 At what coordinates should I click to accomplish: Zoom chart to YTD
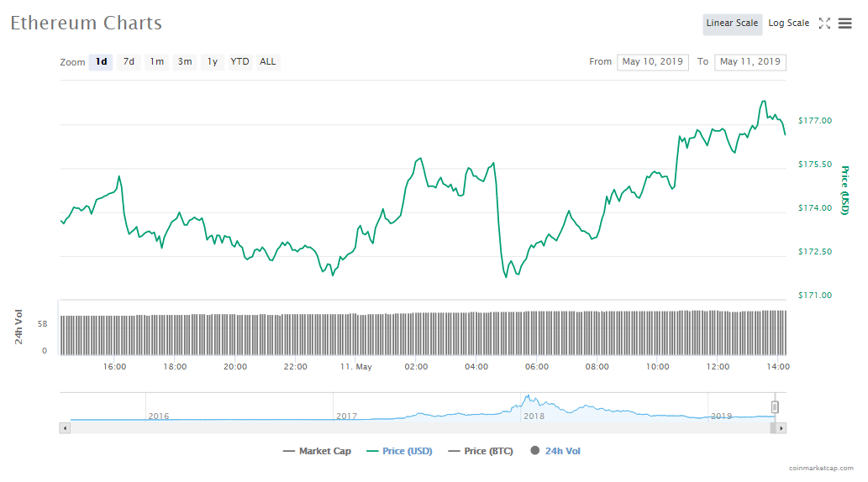[240, 62]
